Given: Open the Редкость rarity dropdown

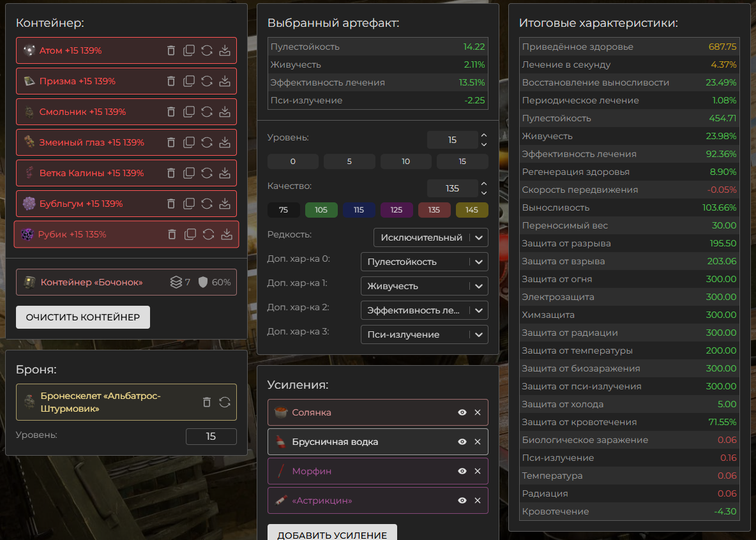Looking at the screenshot, I should [x=430, y=237].
